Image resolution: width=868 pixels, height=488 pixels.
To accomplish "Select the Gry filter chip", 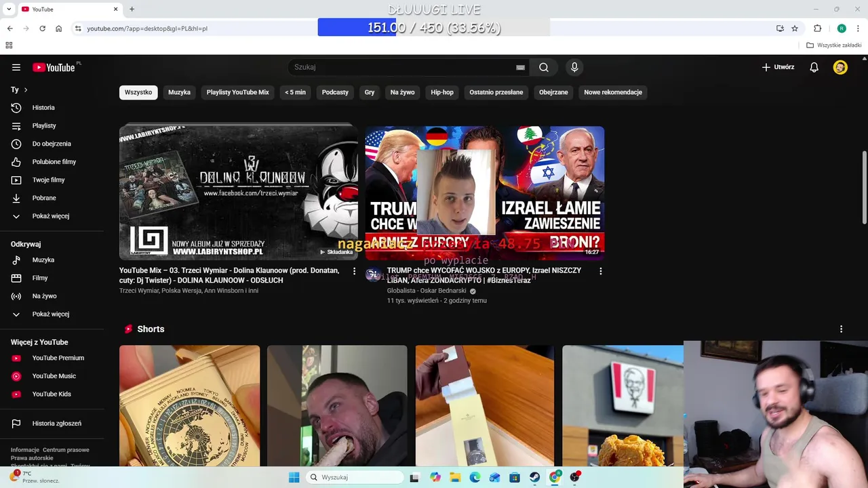I will coord(370,92).
